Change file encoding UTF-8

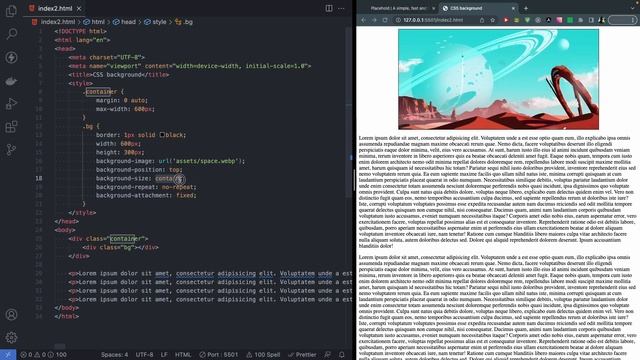144,355
